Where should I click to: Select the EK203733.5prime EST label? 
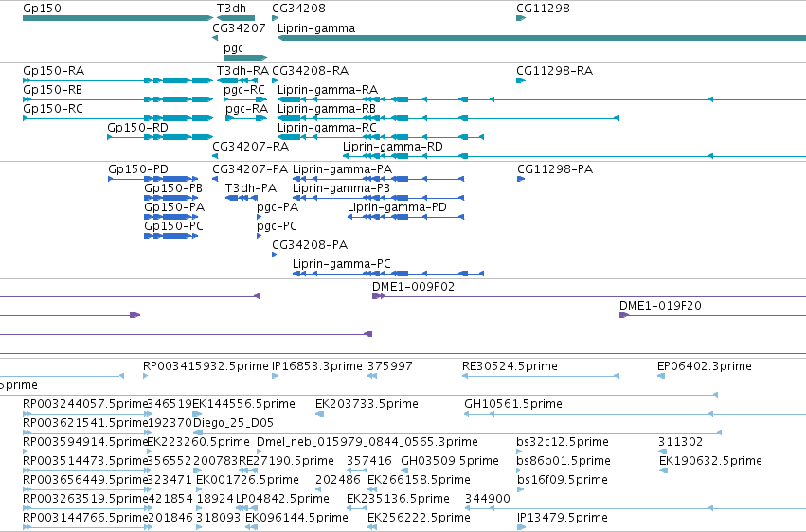(x=367, y=404)
